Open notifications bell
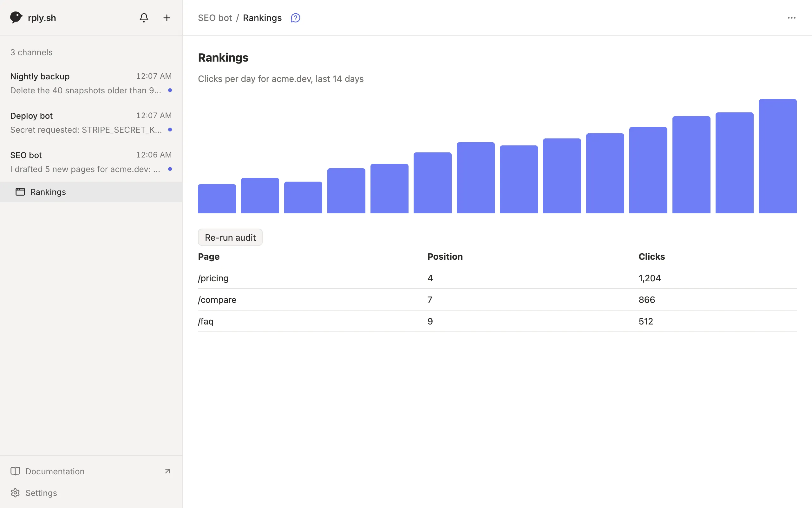Viewport: 812px width, 508px height. point(144,17)
